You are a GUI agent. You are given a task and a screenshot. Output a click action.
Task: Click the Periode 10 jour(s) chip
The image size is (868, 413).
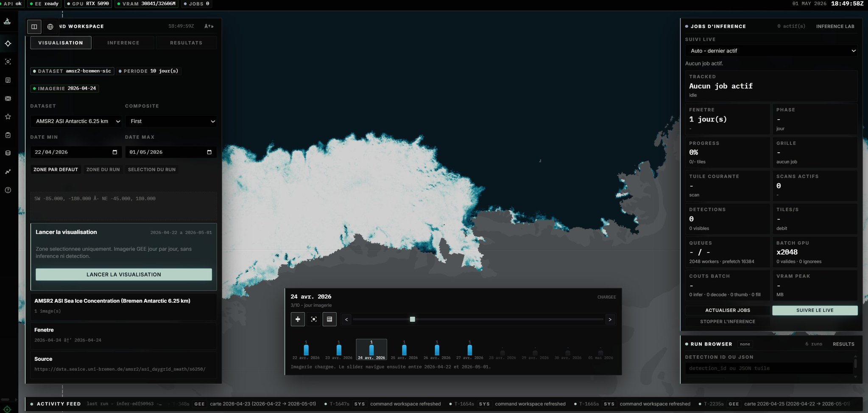tap(149, 71)
